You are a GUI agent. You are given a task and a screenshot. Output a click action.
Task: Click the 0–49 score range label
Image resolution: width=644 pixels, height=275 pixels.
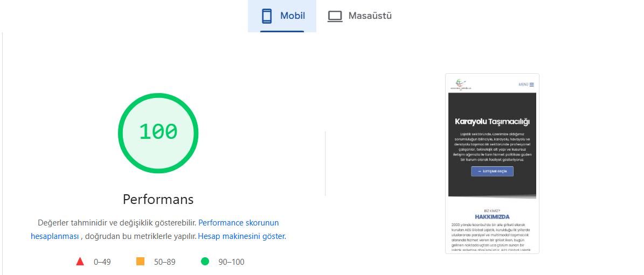(x=102, y=262)
